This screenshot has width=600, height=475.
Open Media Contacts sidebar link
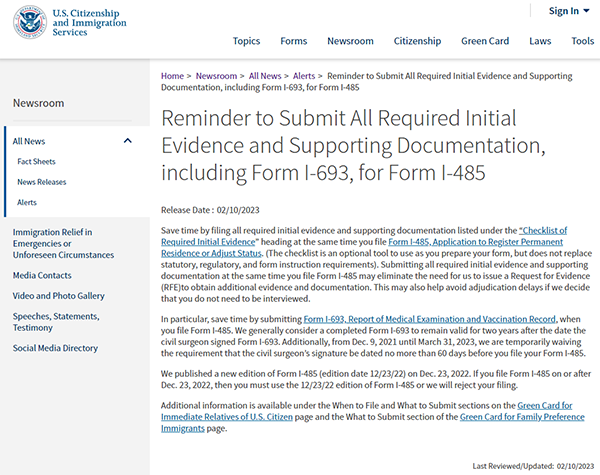click(x=42, y=275)
